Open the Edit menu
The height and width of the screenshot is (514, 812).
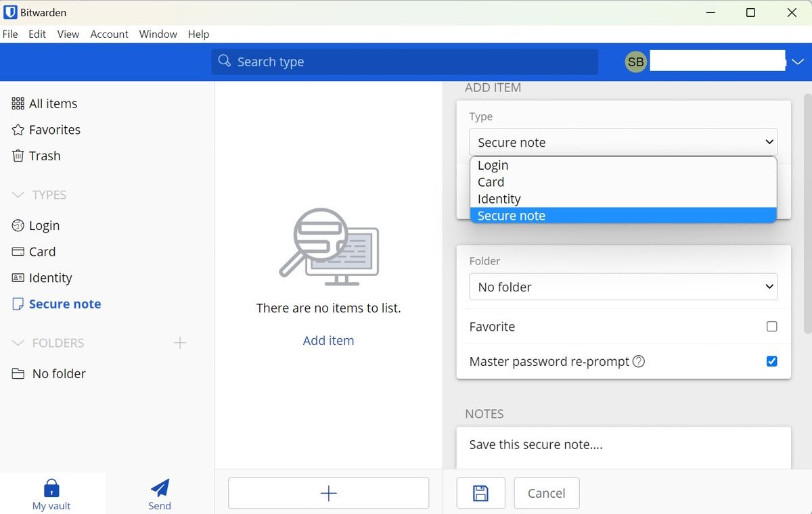(x=37, y=34)
